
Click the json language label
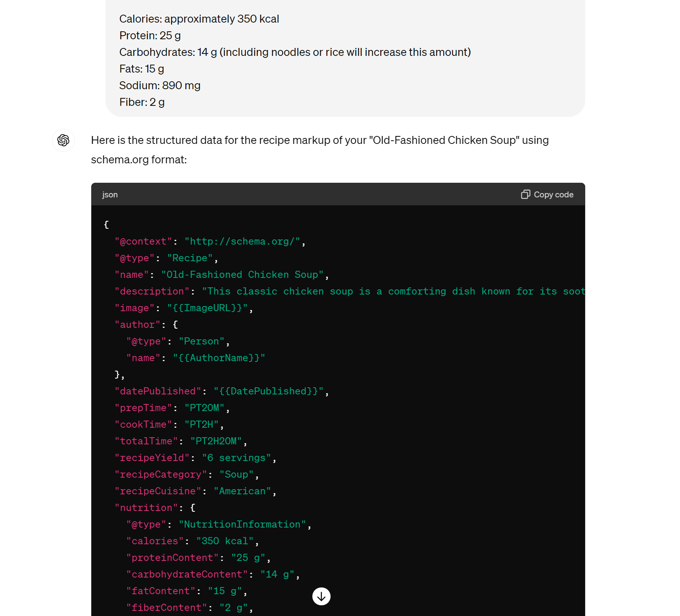110,195
